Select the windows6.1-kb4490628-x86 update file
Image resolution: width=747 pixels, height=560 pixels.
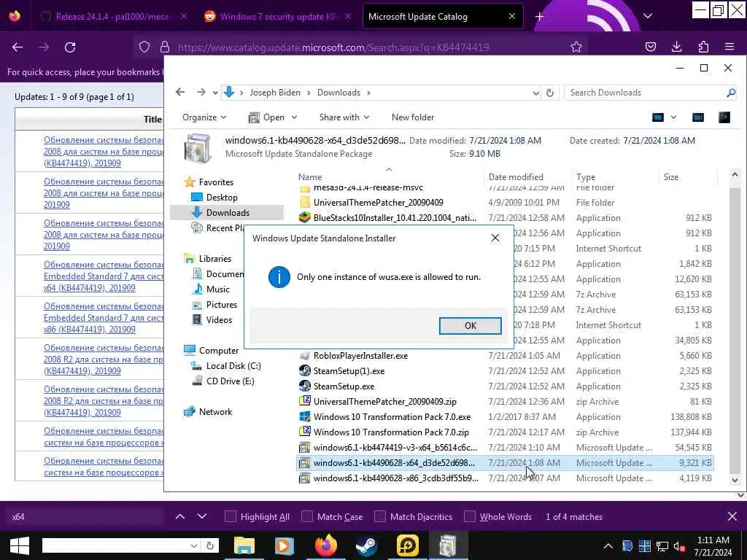[x=396, y=478]
